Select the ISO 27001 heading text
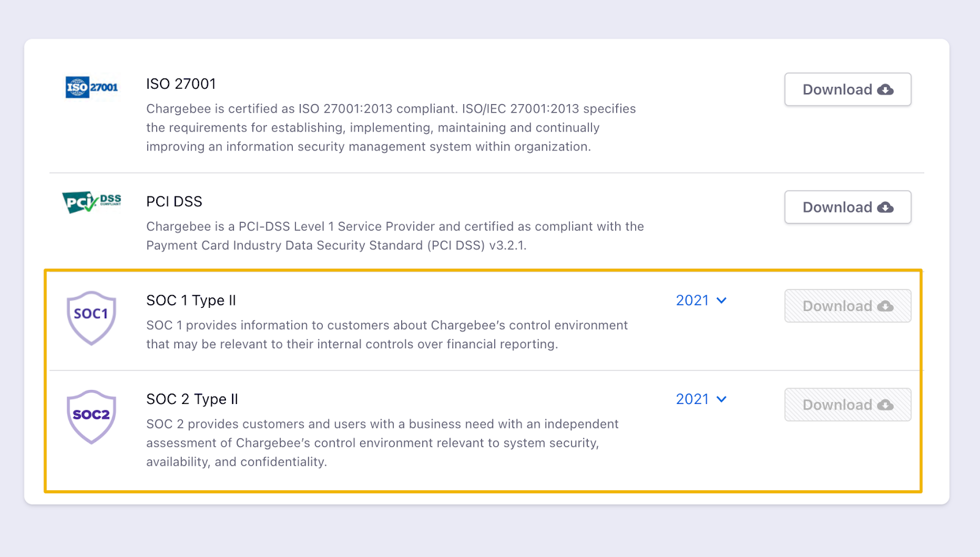Image resolution: width=980 pixels, height=557 pixels. [181, 84]
